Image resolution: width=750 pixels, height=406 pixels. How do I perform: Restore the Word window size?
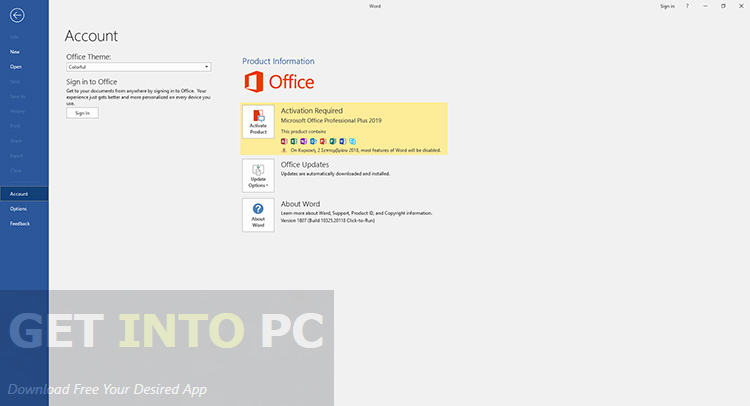click(x=723, y=6)
